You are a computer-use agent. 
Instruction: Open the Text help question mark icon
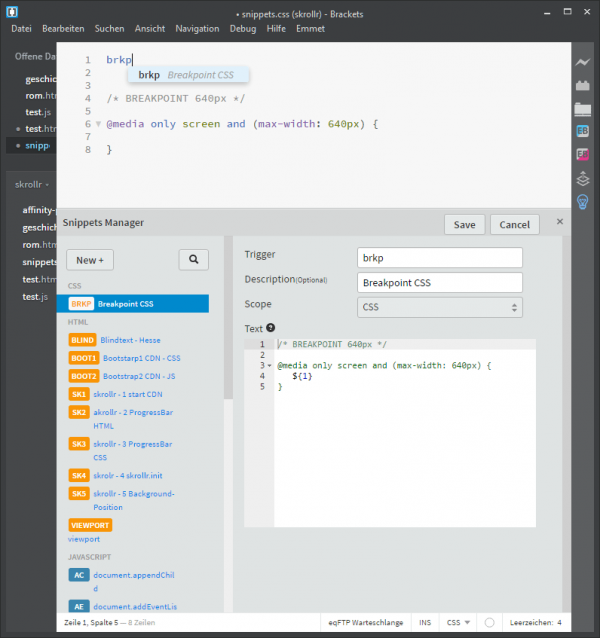point(271,328)
